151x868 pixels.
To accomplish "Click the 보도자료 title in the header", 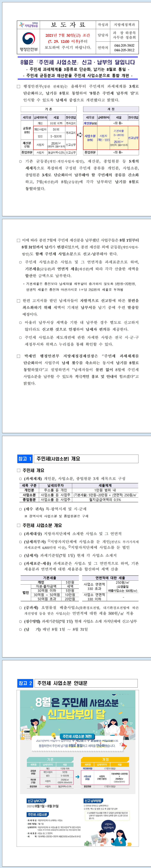I will (x=68, y=25).
